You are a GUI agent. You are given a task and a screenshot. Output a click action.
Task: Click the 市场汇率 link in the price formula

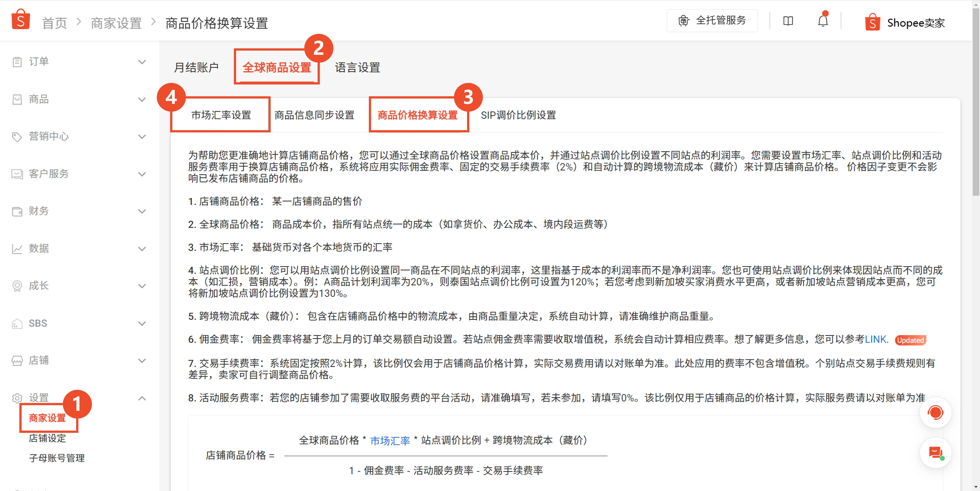pos(390,441)
